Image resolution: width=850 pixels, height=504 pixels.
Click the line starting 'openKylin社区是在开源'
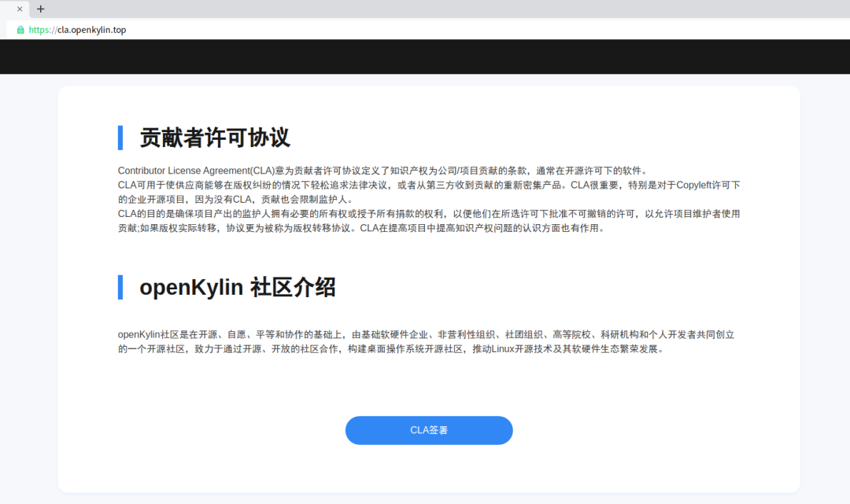[x=426, y=334]
